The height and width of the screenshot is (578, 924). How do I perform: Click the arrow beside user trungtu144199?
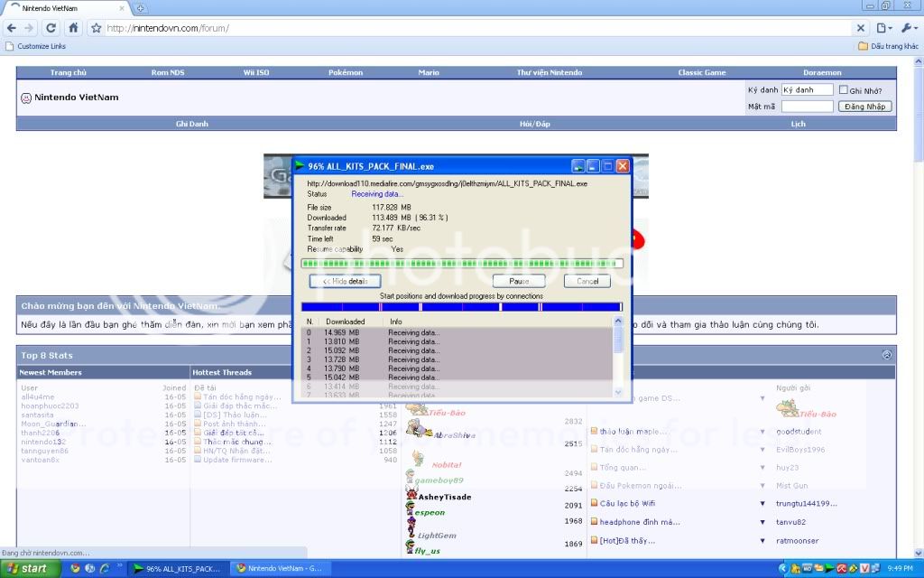762,504
